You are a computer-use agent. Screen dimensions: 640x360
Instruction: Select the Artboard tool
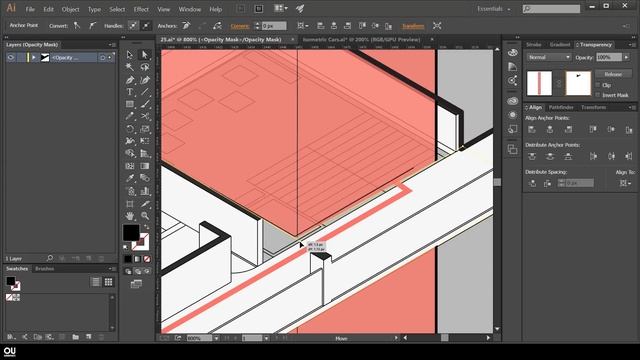pos(130,204)
